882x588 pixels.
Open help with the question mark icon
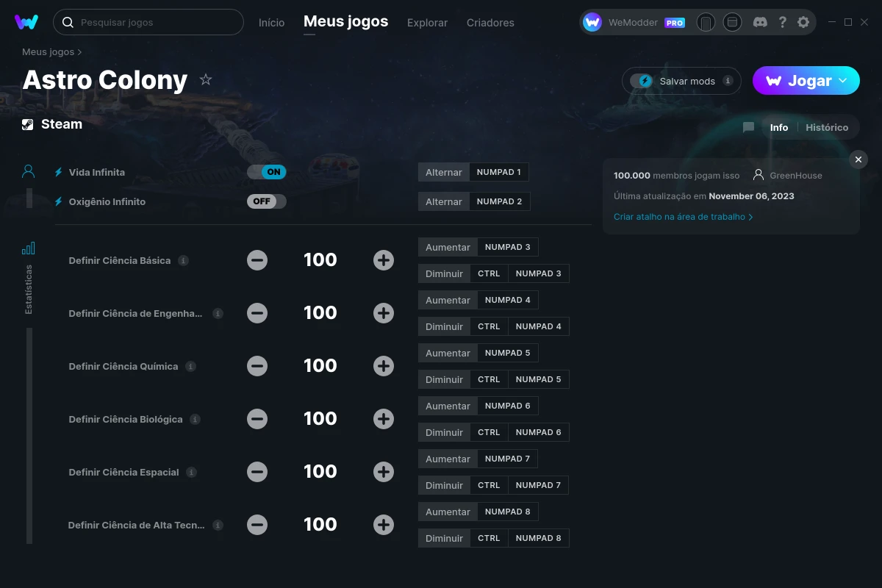pos(783,22)
